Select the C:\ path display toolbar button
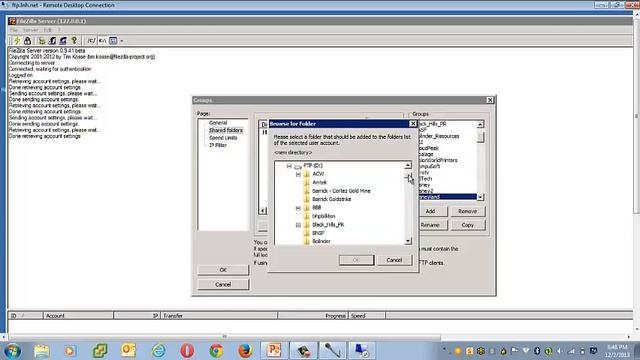 (x=102, y=40)
